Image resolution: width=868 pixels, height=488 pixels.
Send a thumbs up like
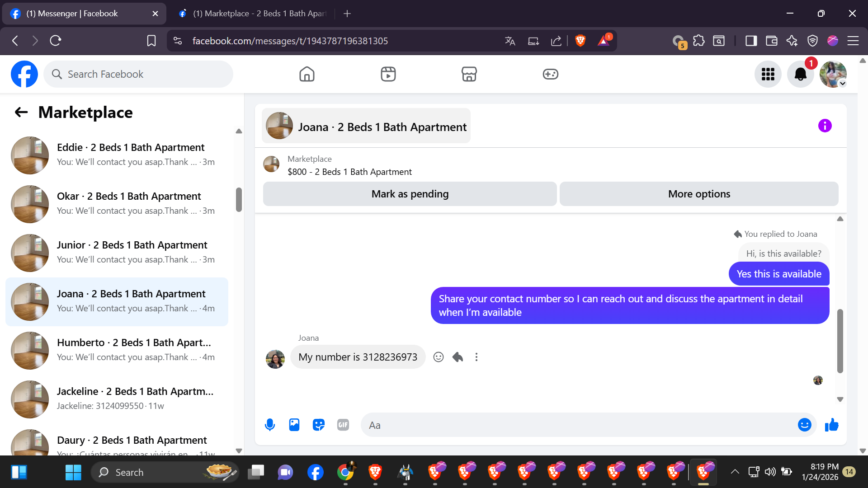831,425
